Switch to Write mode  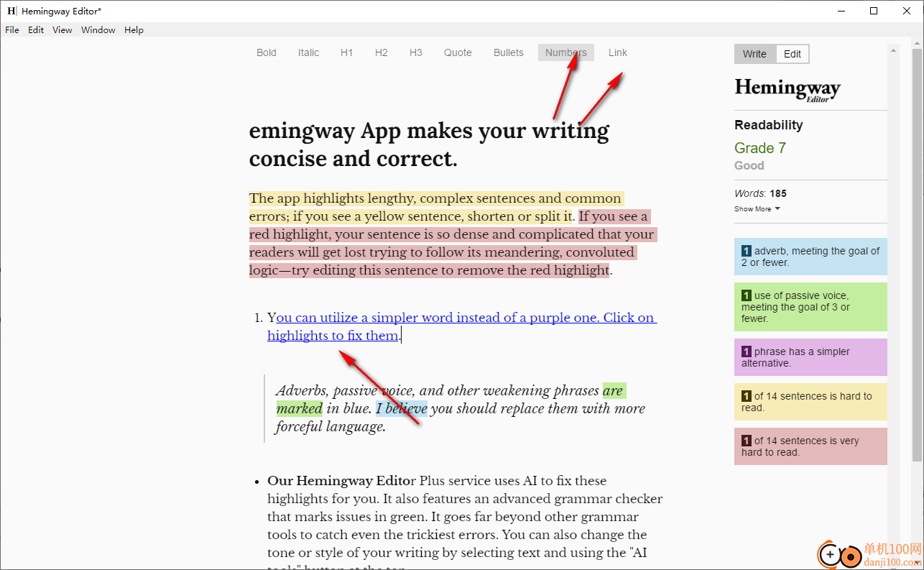(754, 54)
